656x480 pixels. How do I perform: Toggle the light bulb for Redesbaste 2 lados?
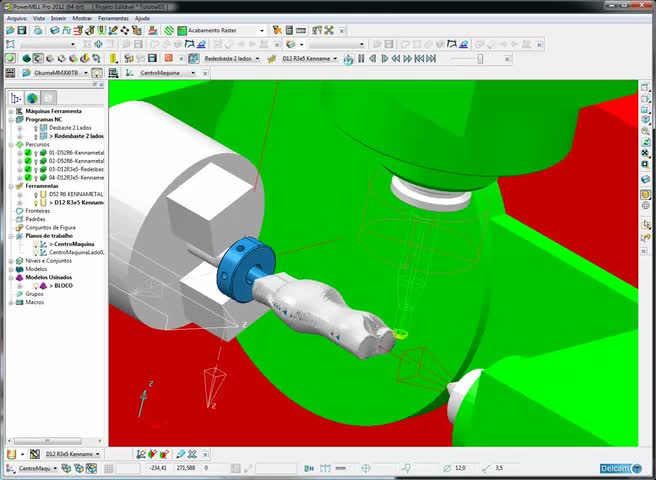[36, 136]
